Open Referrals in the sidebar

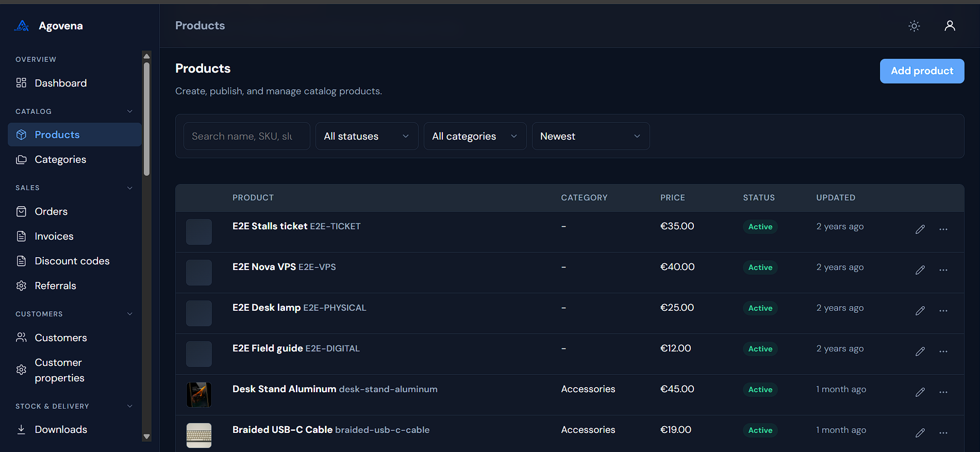point(75,286)
